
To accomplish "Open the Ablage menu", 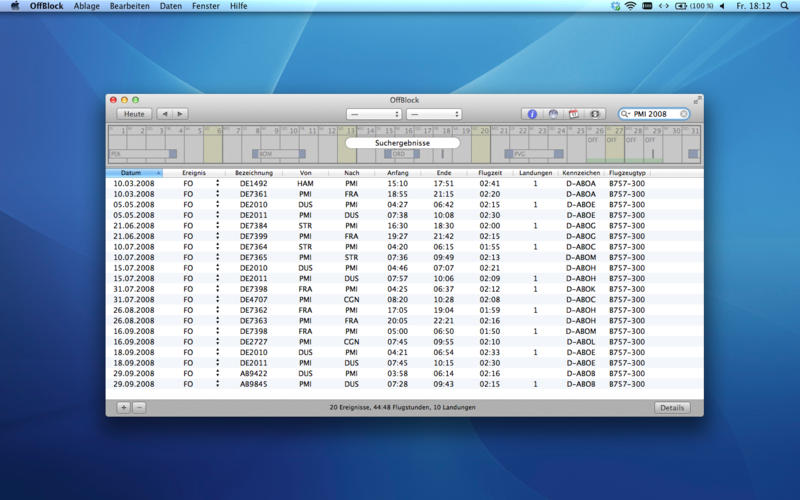I will [86, 6].
